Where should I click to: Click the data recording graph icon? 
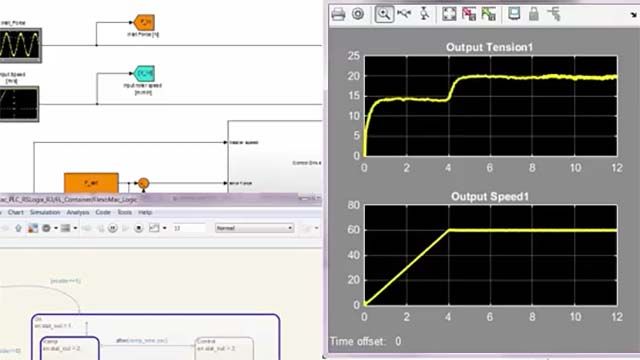tap(154, 228)
